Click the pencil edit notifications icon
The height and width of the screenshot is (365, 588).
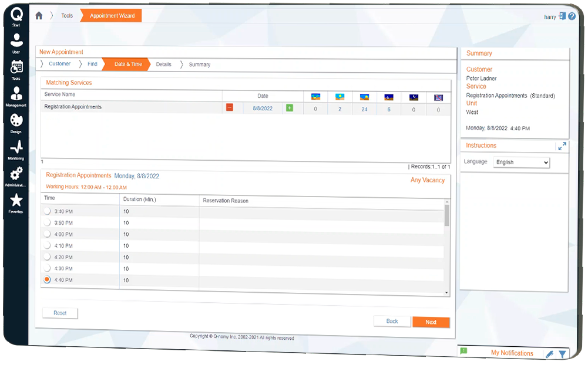(x=550, y=354)
